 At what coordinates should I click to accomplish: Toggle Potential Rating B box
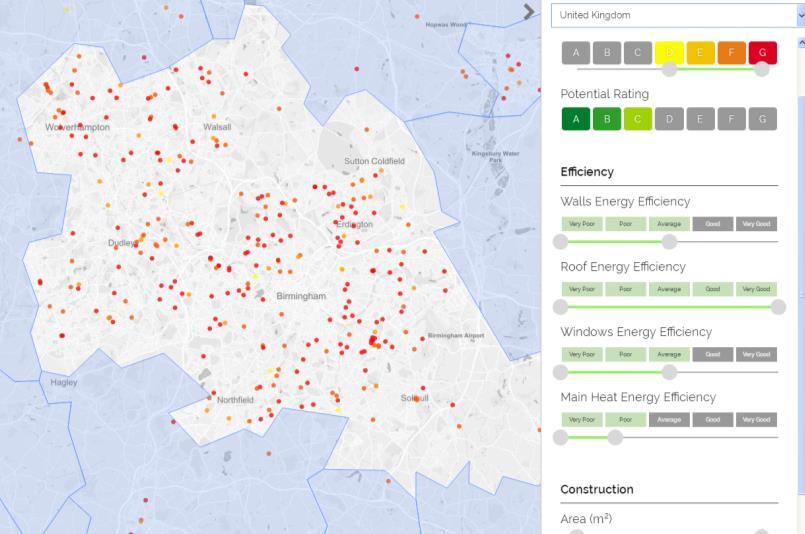pyautogui.click(x=607, y=119)
